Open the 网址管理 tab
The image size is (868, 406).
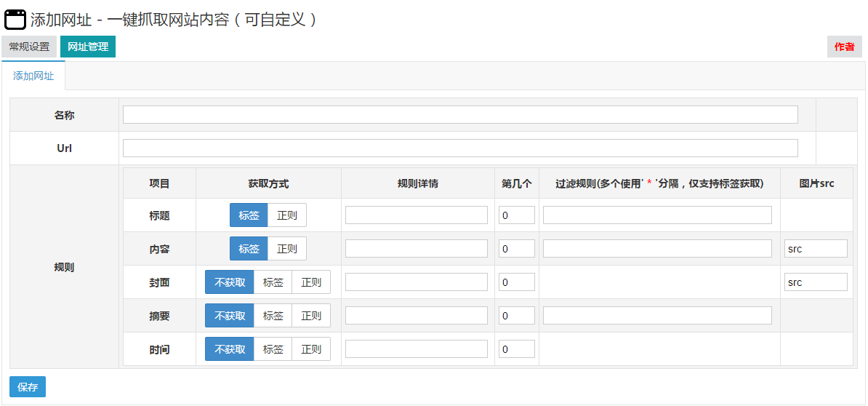pos(88,47)
